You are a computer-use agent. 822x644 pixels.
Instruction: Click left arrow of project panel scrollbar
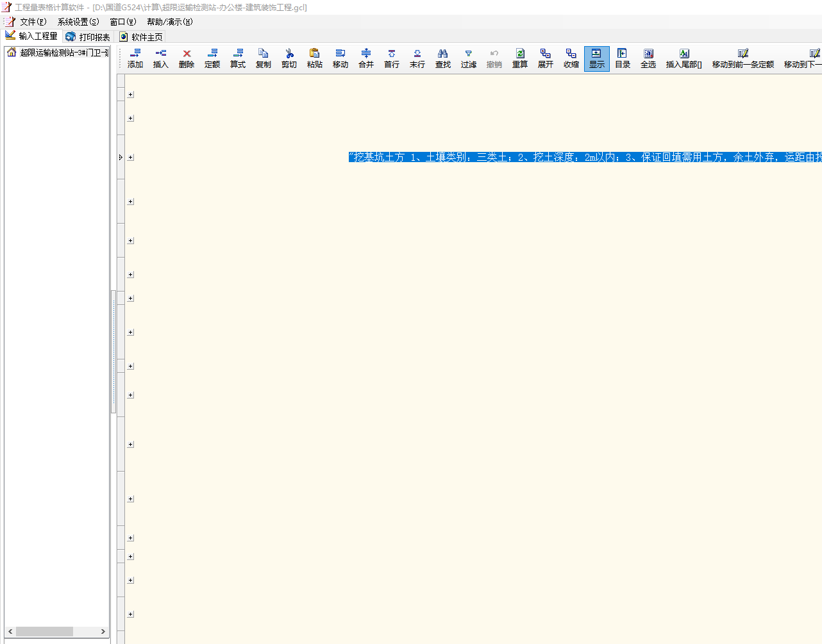point(10,632)
